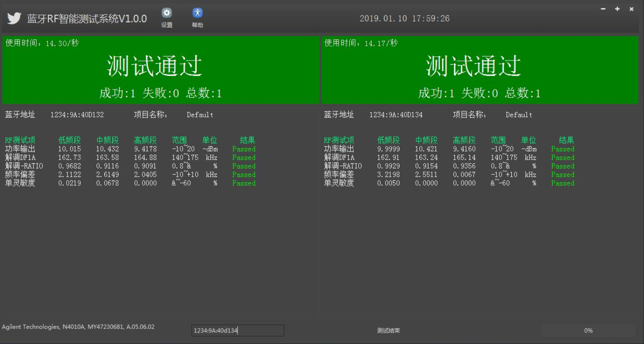Click right panel 低频段 column header
Image resolution: width=644 pixels, height=344 pixels.
coord(388,140)
